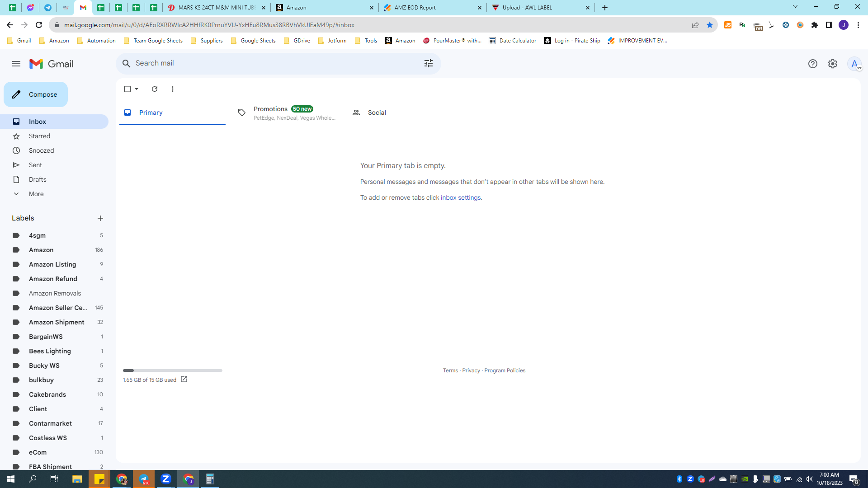This screenshot has width=868, height=488.
Task: Reload the page
Action: pyautogui.click(x=39, y=25)
